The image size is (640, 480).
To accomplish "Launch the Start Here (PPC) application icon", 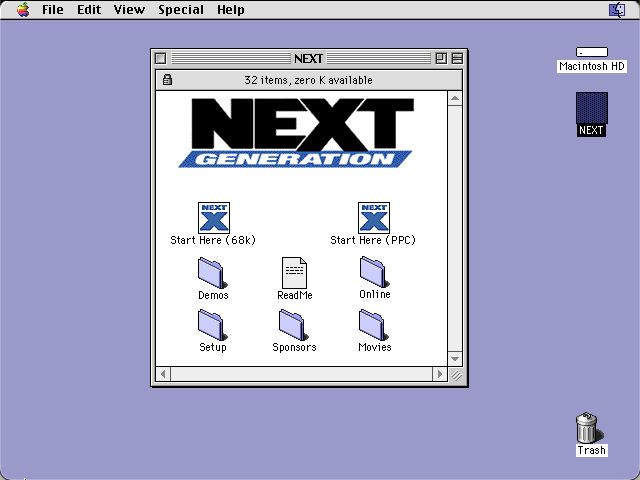I will (373, 218).
